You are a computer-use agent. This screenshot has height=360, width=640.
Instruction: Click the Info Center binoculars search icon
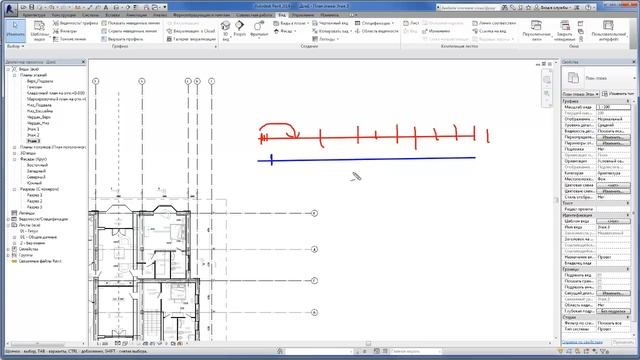(x=504, y=7)
